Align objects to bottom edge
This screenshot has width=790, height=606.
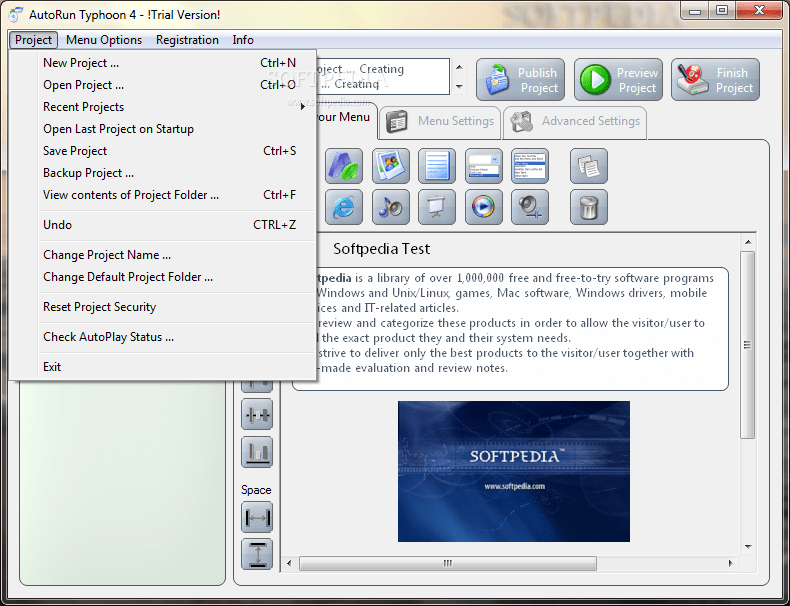[x=257, y=452]
